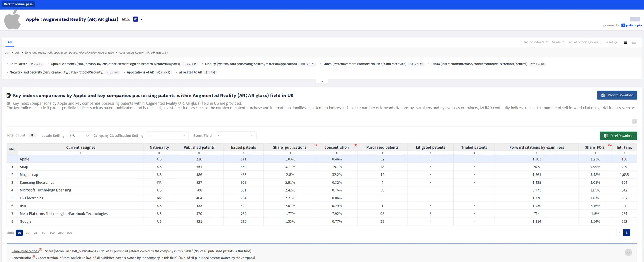Switch to list view icon
Viewport: 644px width, 262px height.
(634, 42)
